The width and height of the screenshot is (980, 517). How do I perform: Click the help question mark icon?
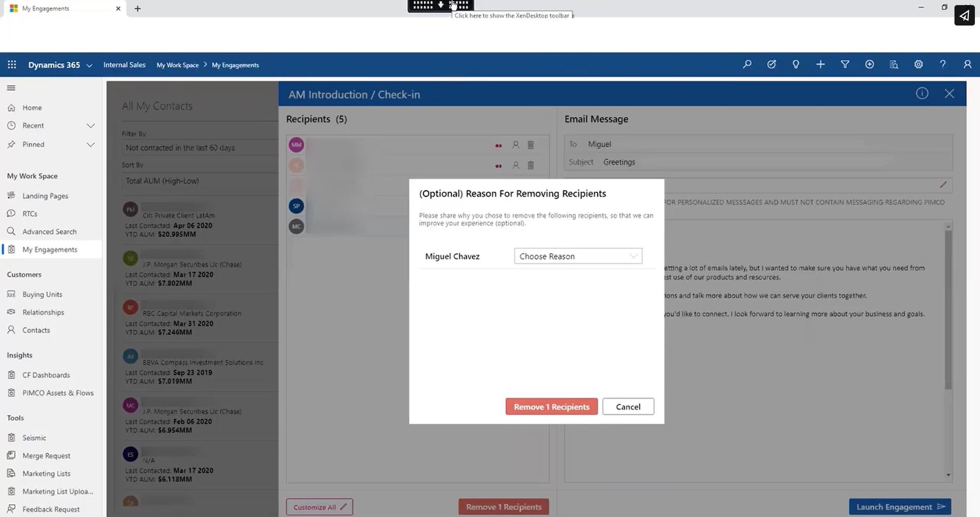[x=943, y=64]
